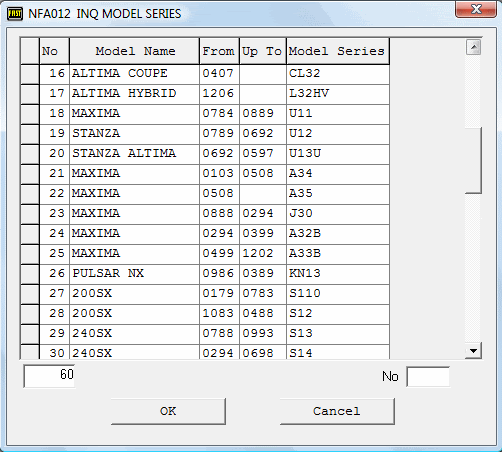Click the field showing 60
This screenshot has height=452, width=502.
(49, 376)
